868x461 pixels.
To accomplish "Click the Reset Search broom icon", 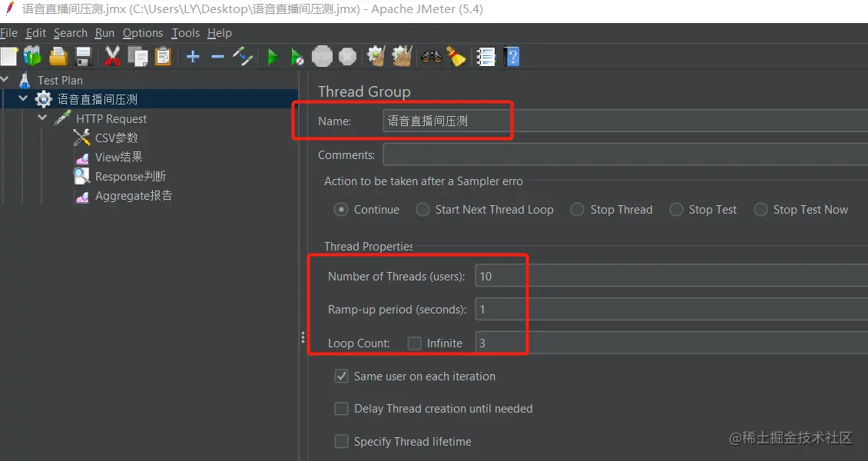I will click(456, 56).
